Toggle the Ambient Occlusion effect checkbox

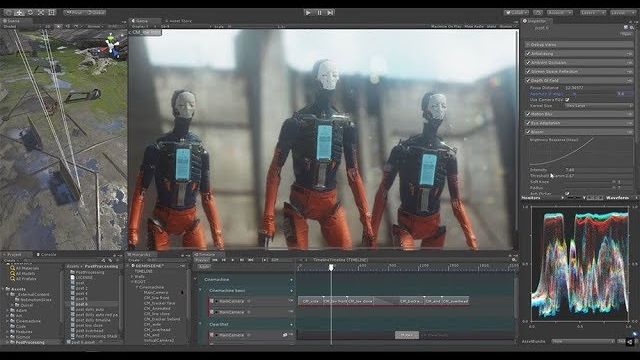pyautogui.click(x=528, y=62)
